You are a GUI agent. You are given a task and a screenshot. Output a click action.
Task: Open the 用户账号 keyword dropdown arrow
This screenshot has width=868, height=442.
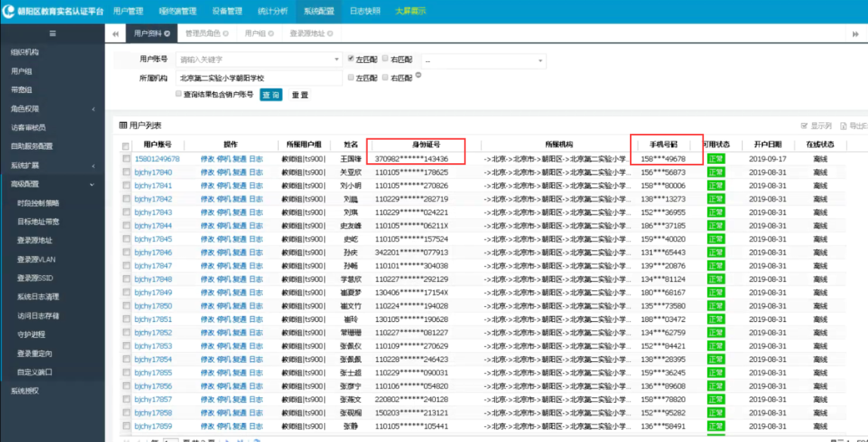(337, 59)
